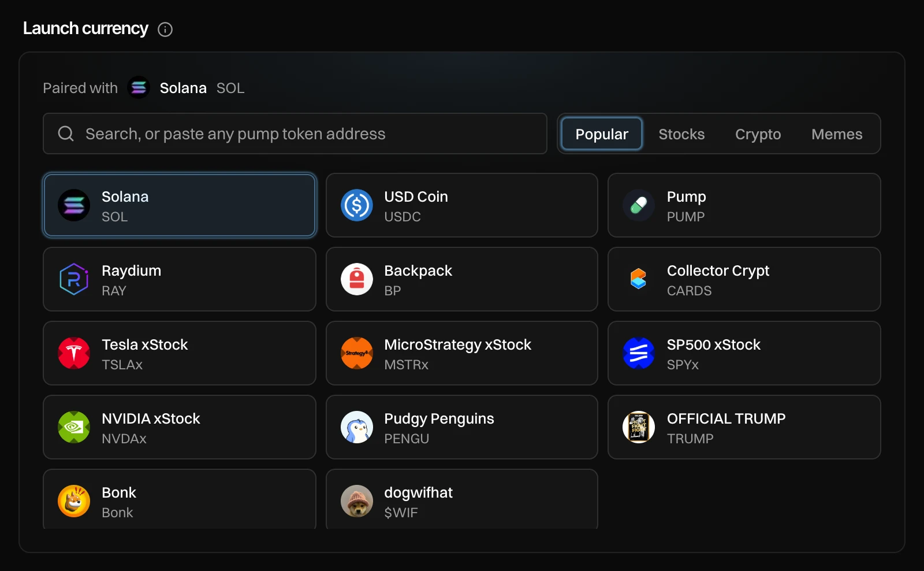
Task: Click the Solana card's token icon
Action: tap(74, 205)
